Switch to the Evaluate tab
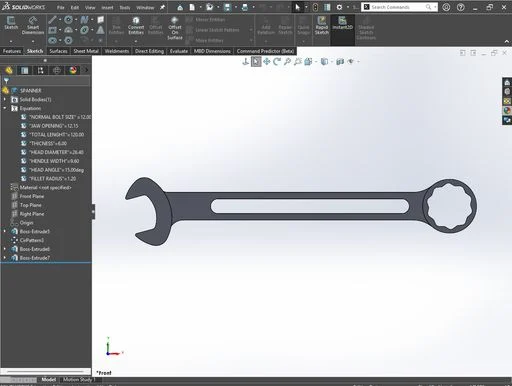The height and width of the screenshot is (386, 512). pyautogui.click(x=179, y=51)
